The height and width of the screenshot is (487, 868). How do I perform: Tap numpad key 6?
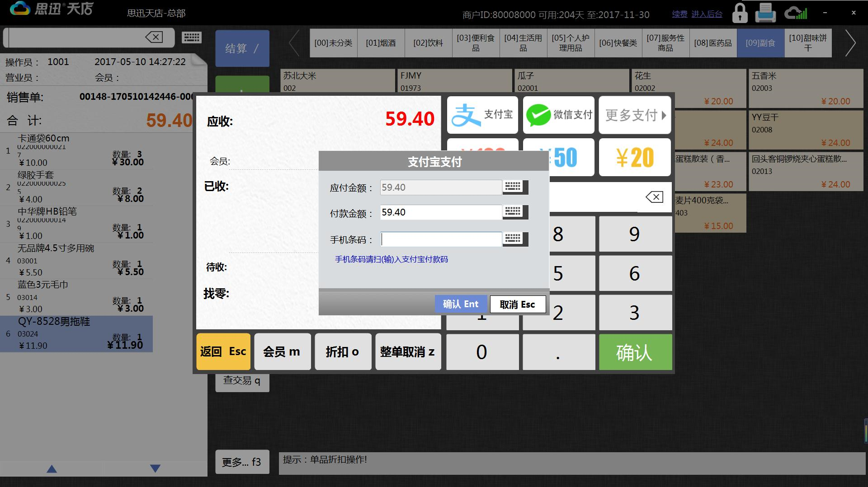click(635, 273)
